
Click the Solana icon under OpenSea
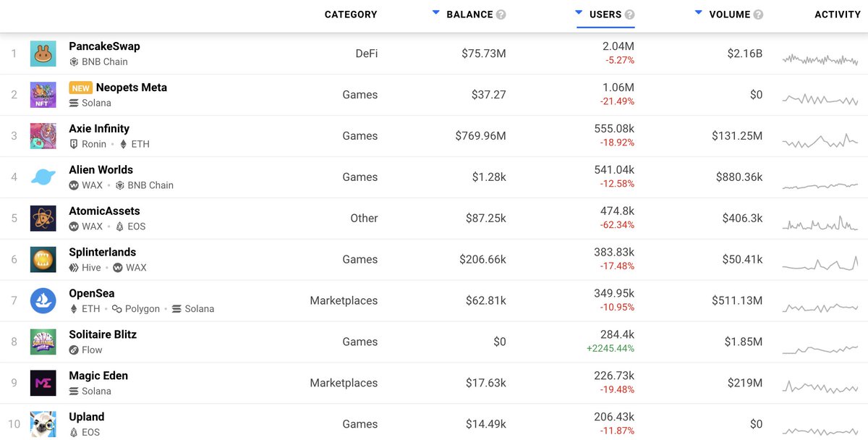click(176, 310)
